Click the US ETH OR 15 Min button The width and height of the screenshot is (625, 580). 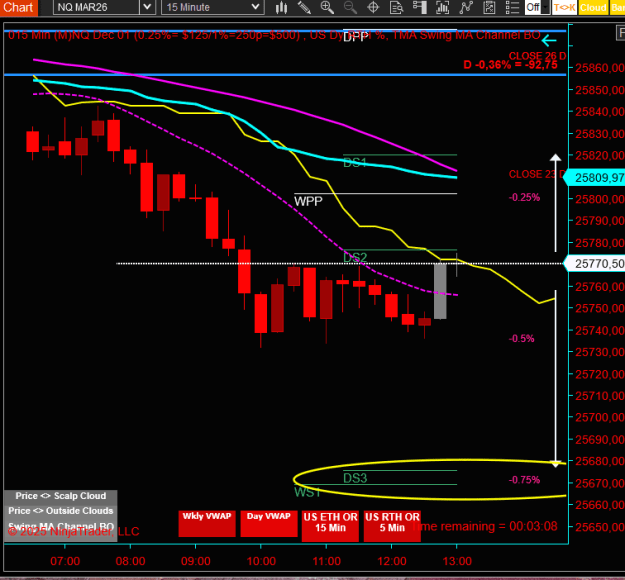click(x=330, y=526)
